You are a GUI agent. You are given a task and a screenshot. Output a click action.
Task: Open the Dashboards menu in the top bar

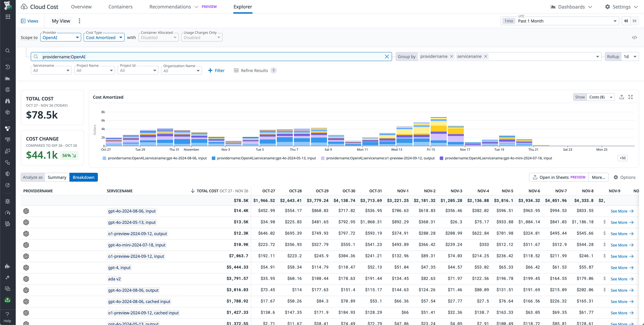(x=572, y=7)
